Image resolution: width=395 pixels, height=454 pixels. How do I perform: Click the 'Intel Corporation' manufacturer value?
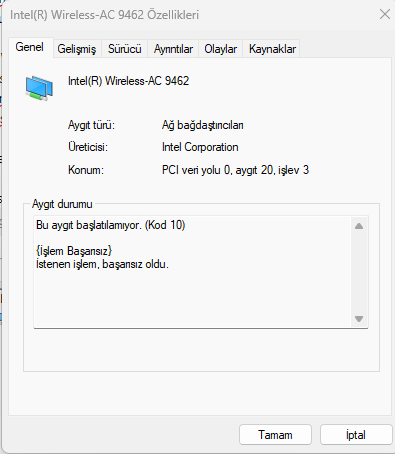coord(200,147)
